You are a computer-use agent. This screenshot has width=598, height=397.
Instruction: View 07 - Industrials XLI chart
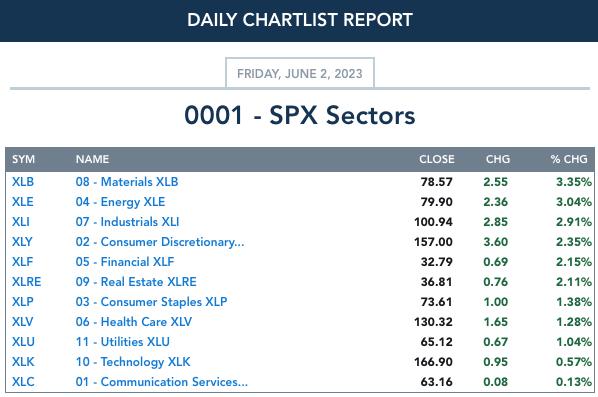(127, 222)
